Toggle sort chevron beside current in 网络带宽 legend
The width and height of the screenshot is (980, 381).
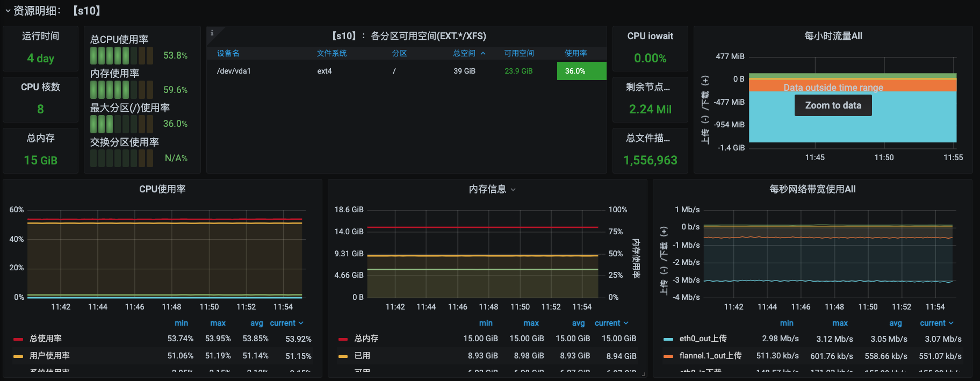click(x=951, y=323)
